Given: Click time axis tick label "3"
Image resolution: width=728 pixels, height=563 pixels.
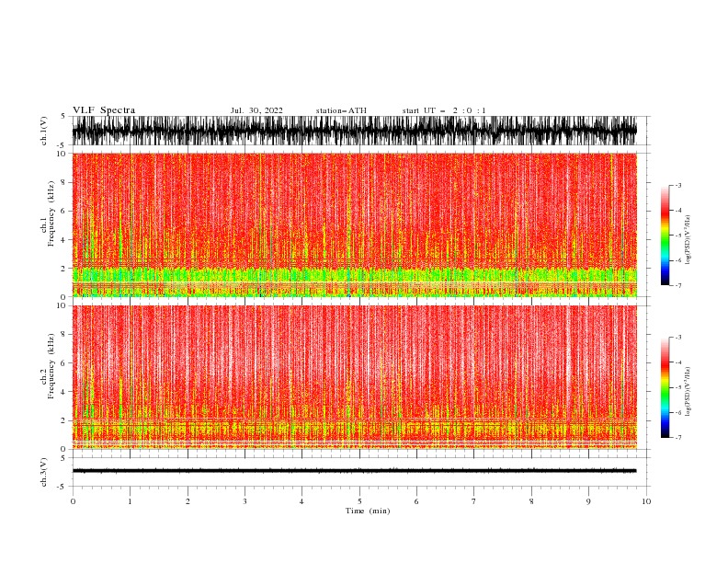Looking at the screenshot, I should point(245,501).
